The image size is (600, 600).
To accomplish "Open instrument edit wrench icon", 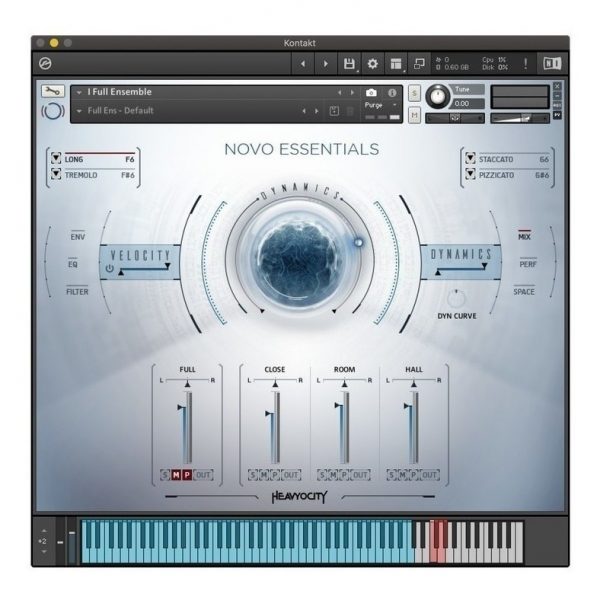I will click(x=53, y=91).
